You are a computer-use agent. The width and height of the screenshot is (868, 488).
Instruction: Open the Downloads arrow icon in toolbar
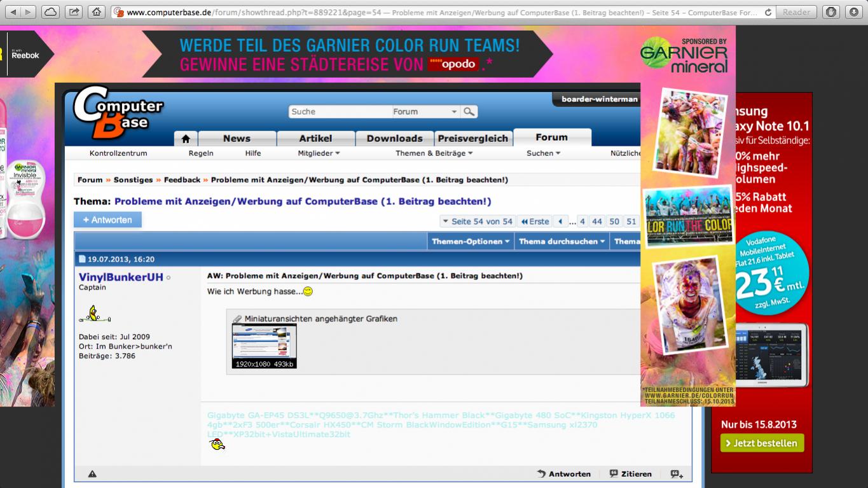[x=853, y=11]
